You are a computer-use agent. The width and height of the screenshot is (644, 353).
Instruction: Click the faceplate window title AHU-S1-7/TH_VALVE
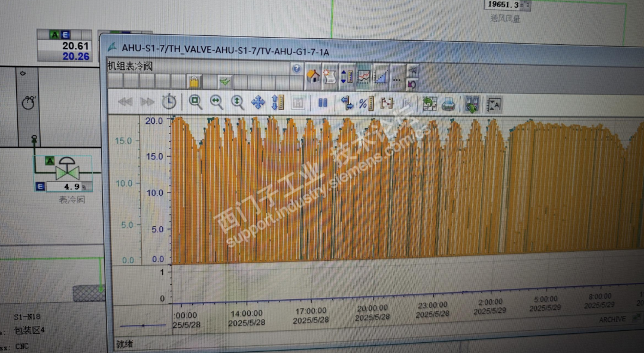pos(226,50)
